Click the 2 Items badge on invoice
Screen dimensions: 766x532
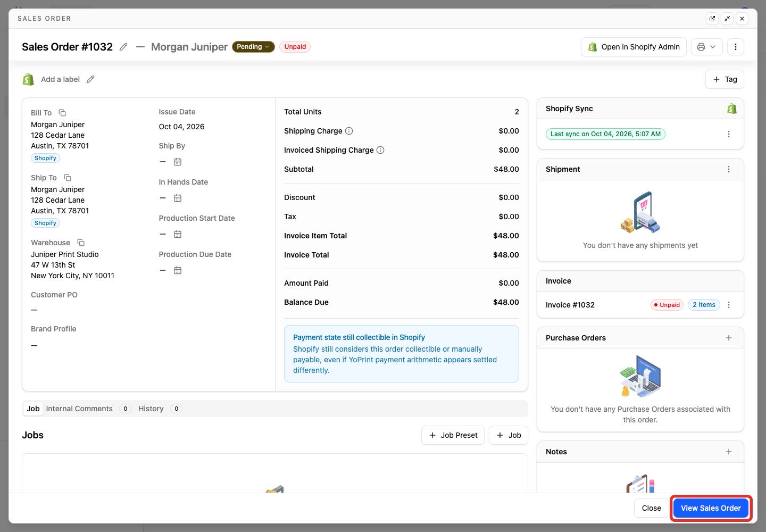pyautogui.click(x=704, y=305)
